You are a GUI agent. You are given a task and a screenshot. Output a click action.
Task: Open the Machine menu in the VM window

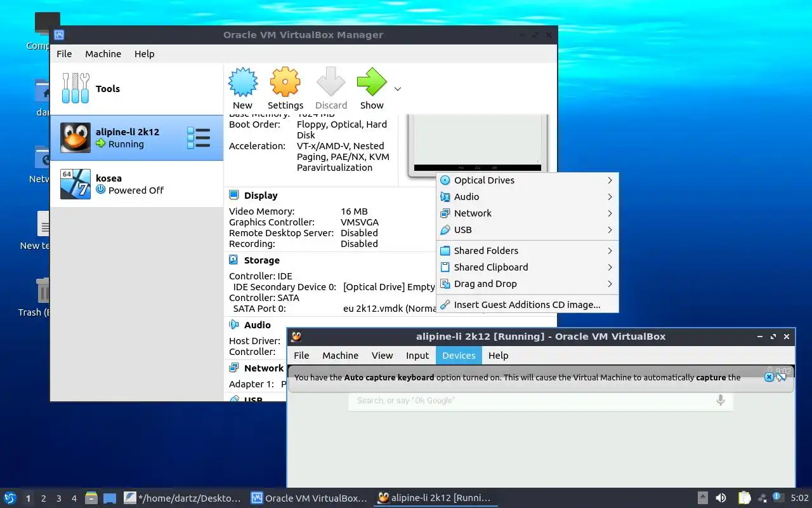tap(340, 356)
